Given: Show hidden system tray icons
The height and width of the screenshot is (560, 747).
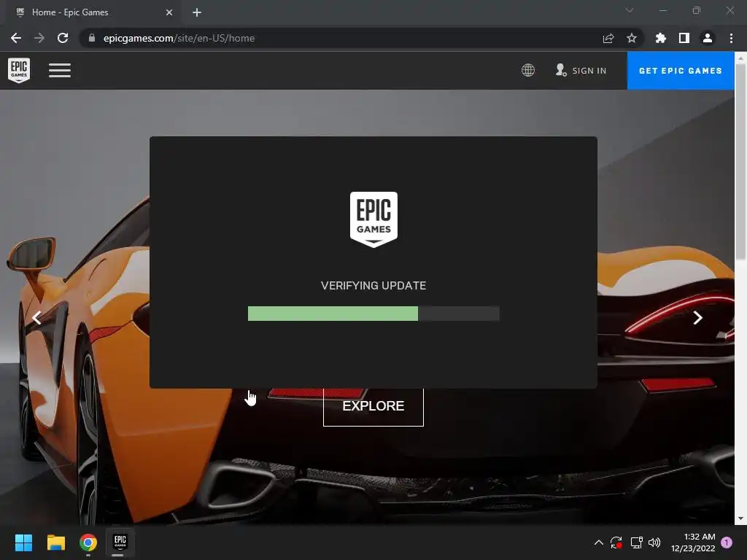Looking at the screenshot, I should click(599, 542).
